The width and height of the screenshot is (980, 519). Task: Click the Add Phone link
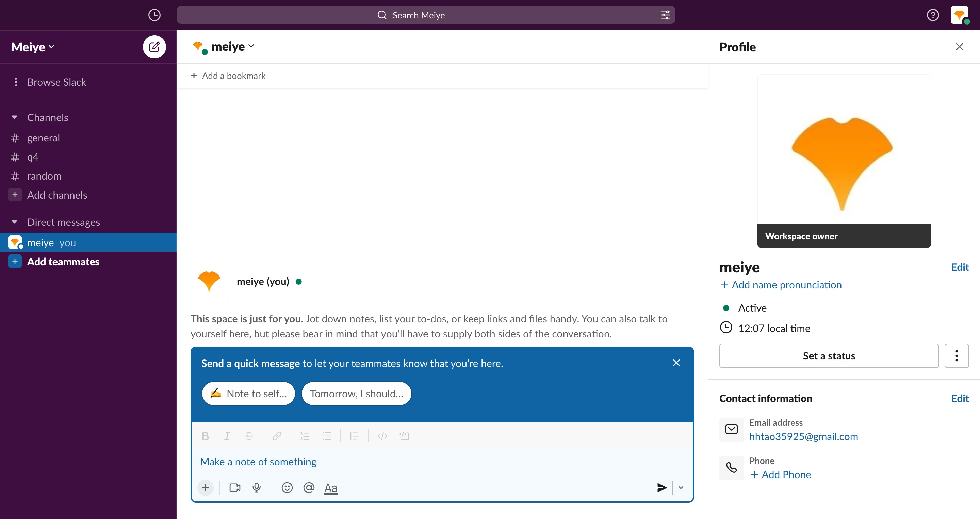click(x=780, y=474)
